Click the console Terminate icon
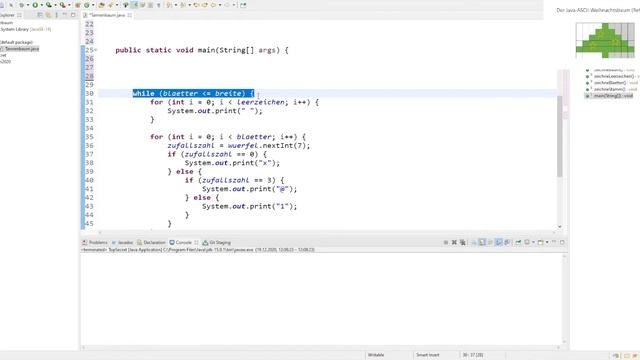 [446, 242]
